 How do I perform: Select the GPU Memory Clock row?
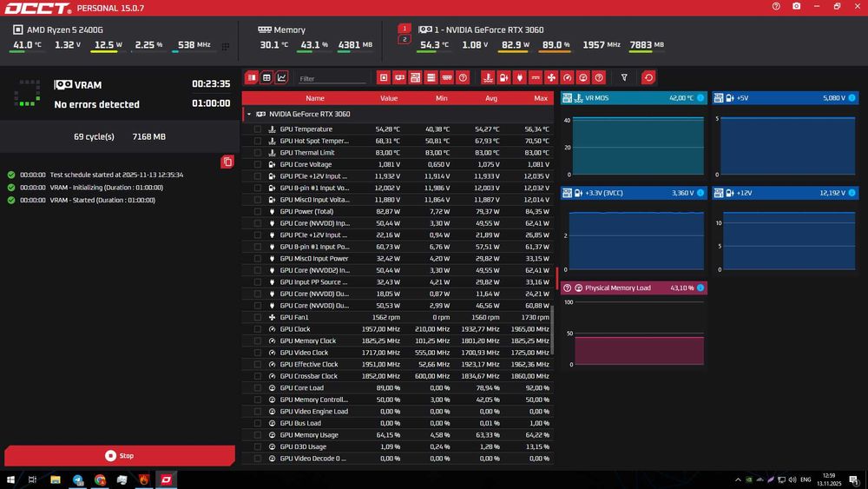[398, 340]
